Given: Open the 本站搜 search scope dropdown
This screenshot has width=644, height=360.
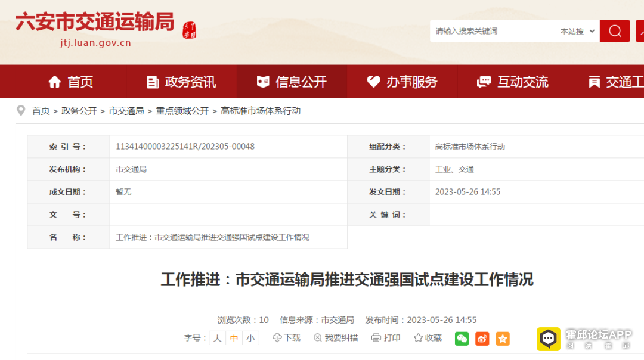Looking at the screenshot, I should point(577,31).
